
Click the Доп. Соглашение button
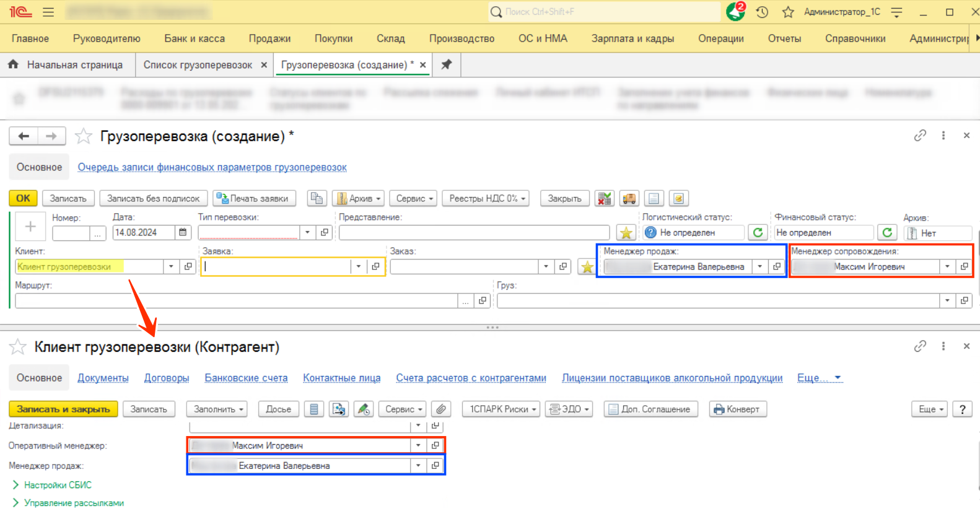coord(651,409)
